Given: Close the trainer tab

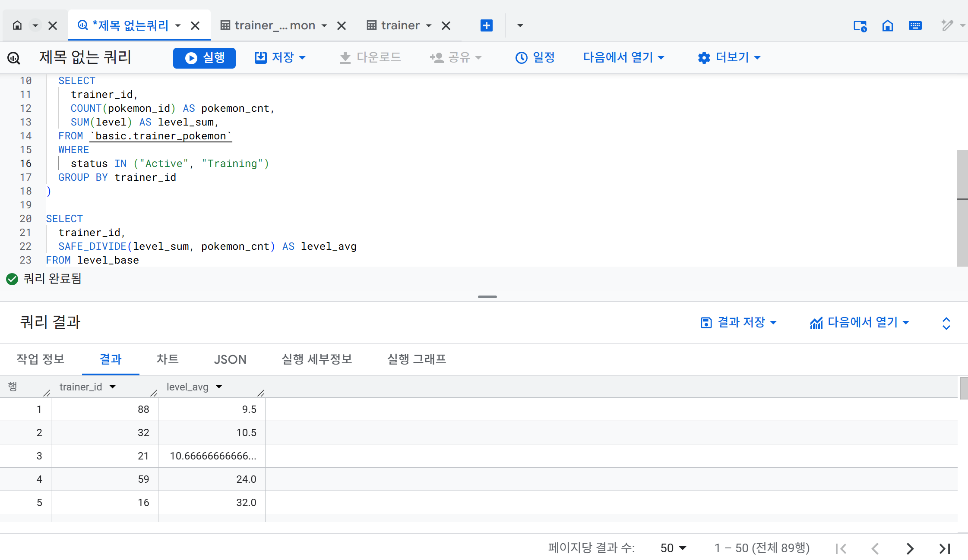Looking at the screenshot, I should [446, 26].
